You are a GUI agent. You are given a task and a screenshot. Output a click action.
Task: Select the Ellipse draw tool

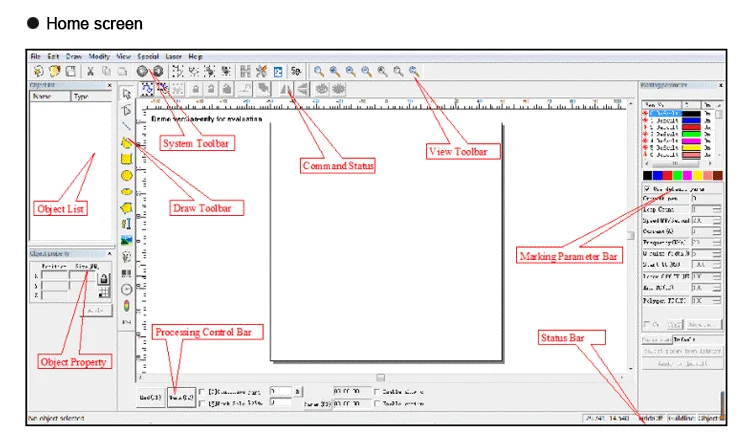126,191
